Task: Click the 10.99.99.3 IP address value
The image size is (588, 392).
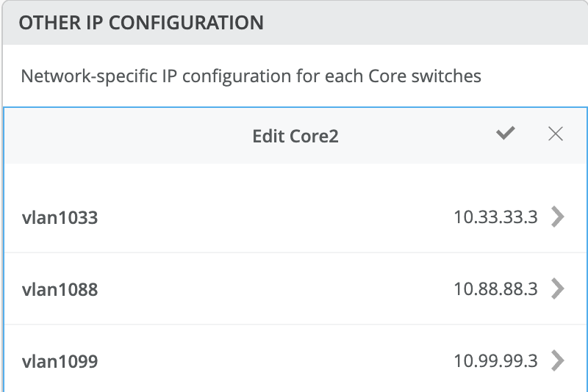Action: click(x=496, y=361)
